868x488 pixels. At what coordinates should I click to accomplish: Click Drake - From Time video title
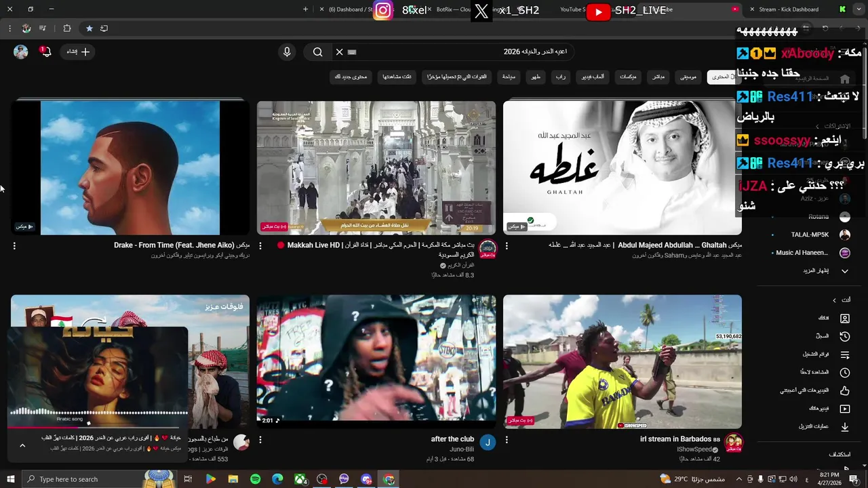182,245
